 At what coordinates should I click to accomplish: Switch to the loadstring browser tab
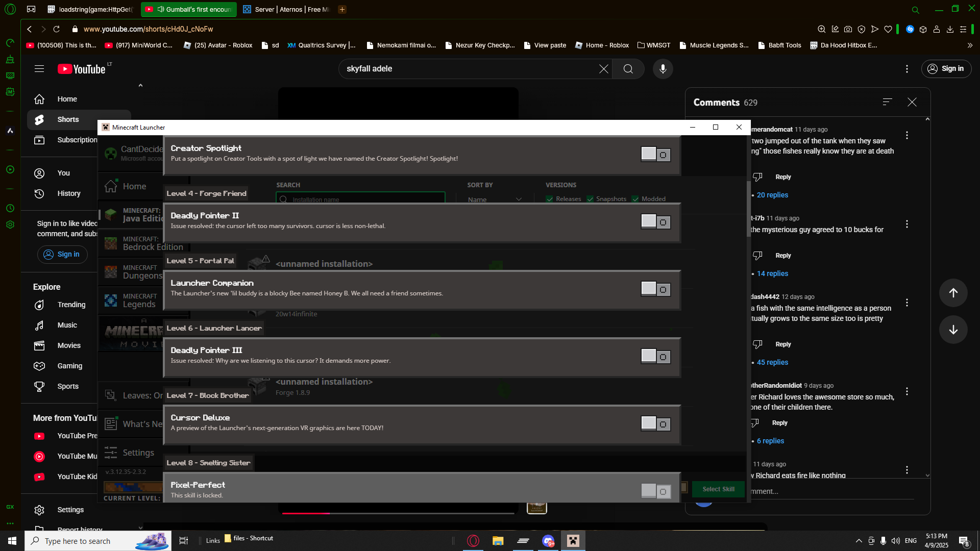tap(91, 9)
